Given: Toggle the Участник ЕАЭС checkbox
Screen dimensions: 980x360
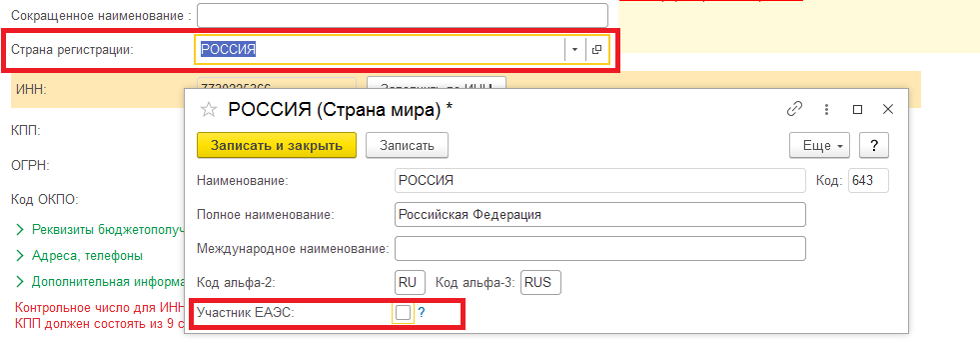Looking at the screenshot, I should click(x=404, y=312).
